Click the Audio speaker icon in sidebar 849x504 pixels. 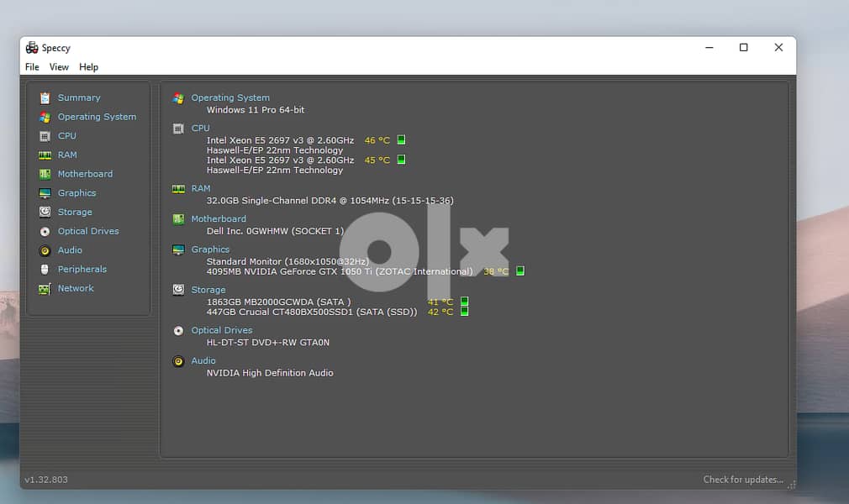click(x=45, y=250)
